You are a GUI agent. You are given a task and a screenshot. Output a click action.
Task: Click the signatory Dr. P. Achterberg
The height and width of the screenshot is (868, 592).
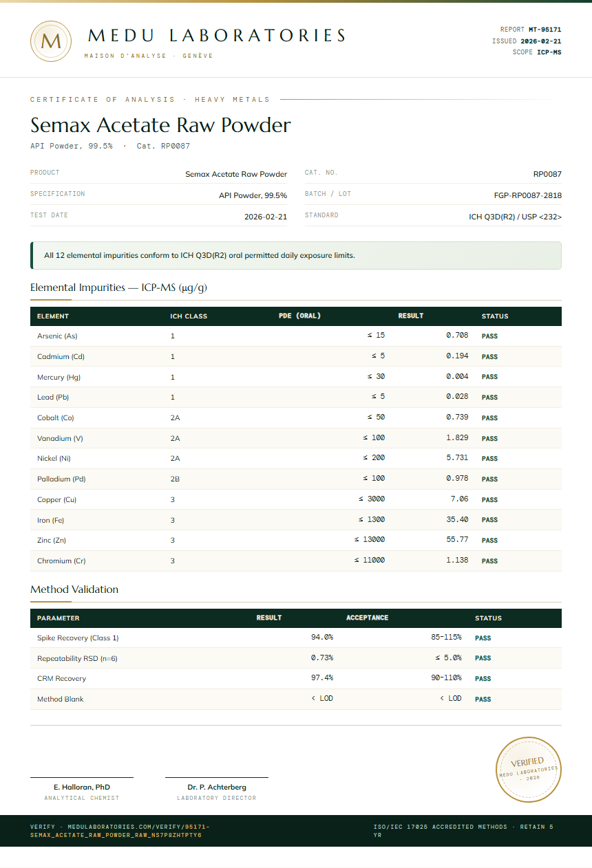pyautogui.click(x=217, y=787)
